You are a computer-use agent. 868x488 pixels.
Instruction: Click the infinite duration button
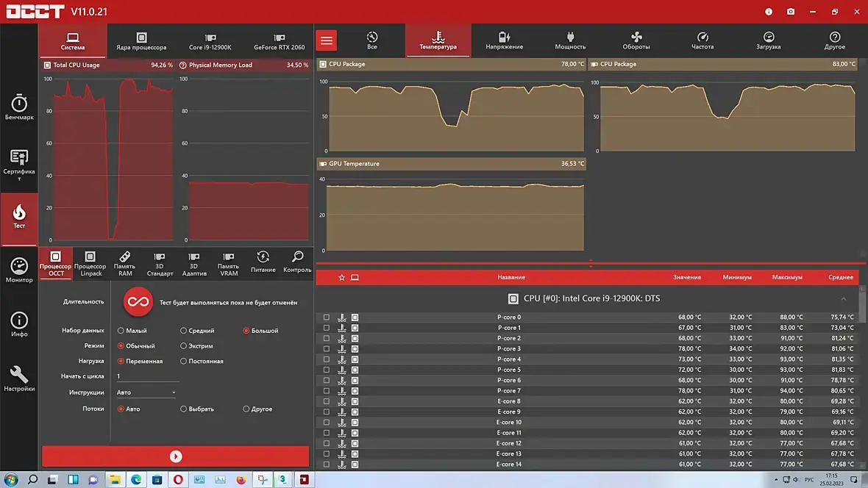click(x=138, y=302)
